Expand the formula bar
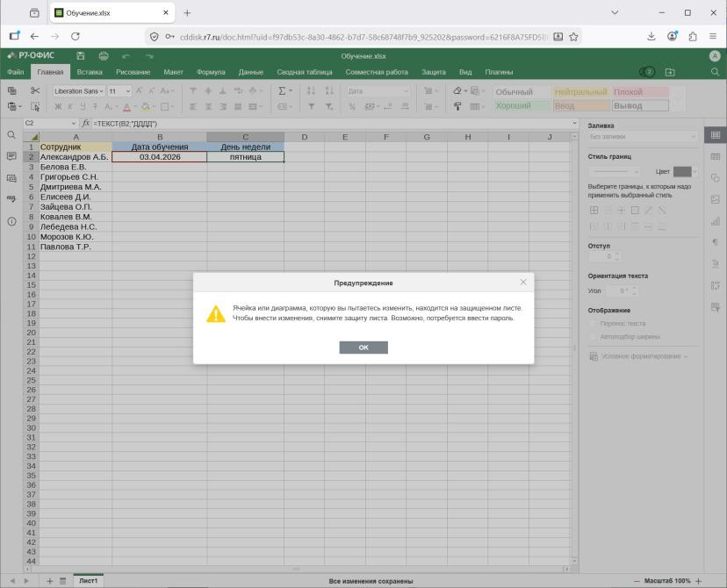The width and height of the screenshot is (727, 588). click(575, 123)
